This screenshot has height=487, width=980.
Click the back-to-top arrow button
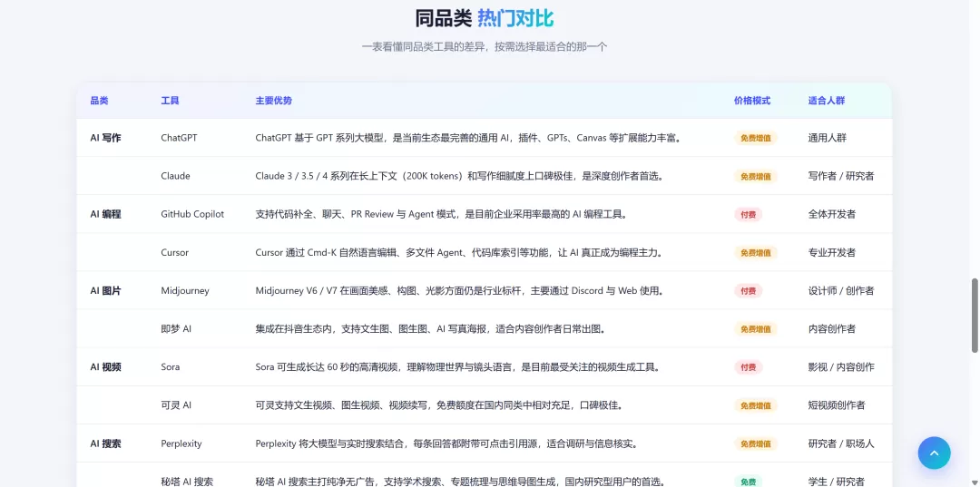pos(934,453)
